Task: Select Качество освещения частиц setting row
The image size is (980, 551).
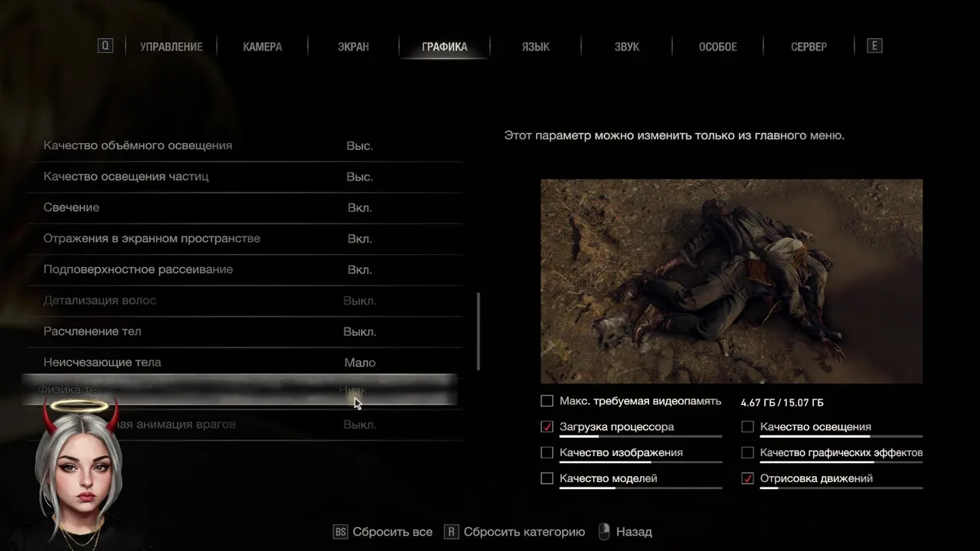Action: click(245, 177)
